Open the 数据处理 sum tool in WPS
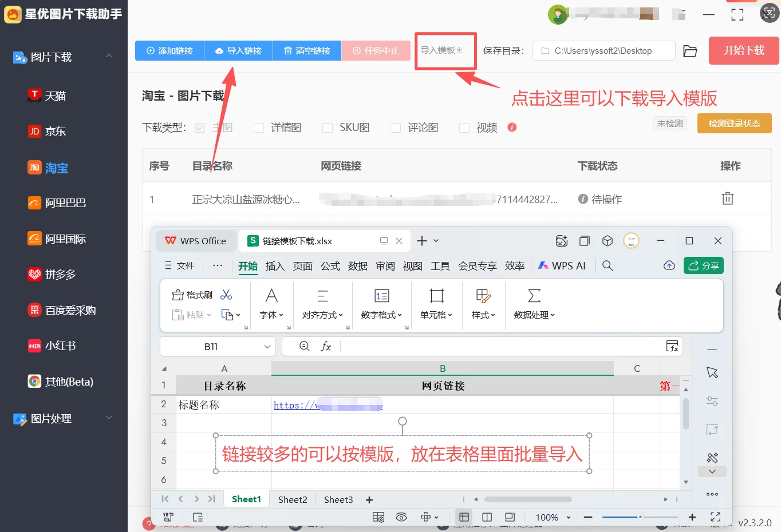Screen dimensions: 781x532 tap(534, 305)
